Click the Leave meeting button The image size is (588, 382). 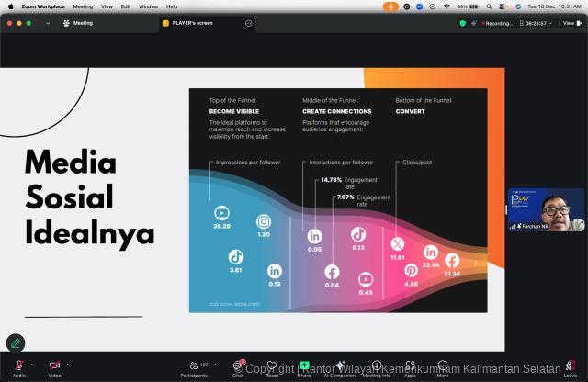point(570,365)
